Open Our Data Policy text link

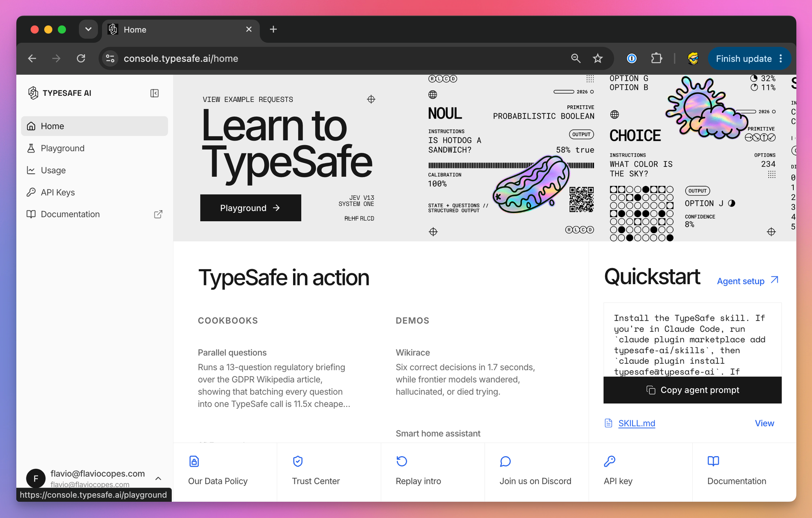click(218, 481)
